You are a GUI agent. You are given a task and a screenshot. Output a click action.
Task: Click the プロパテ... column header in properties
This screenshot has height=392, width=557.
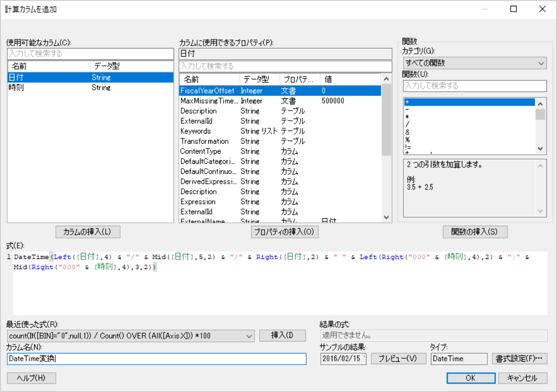(x=300, y=79)
